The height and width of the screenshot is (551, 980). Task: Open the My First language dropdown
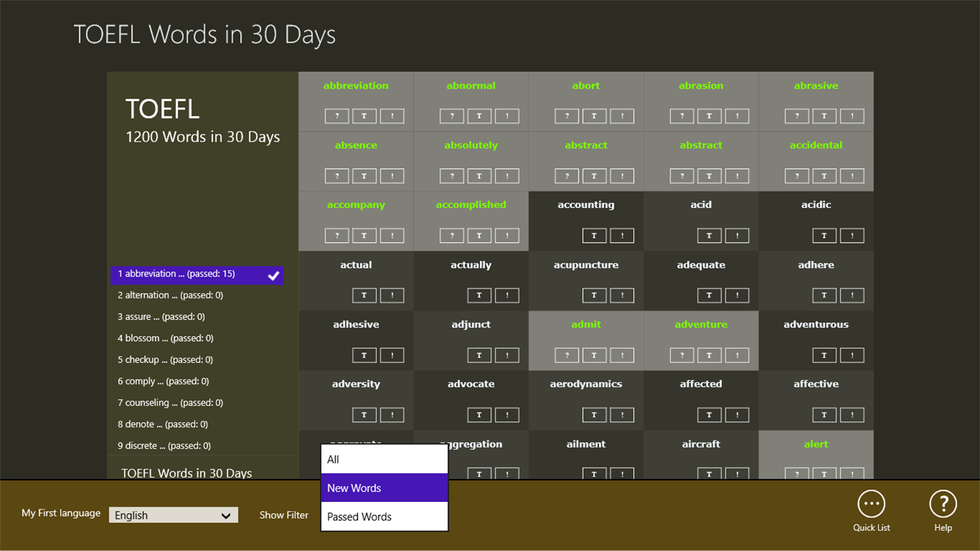[172, 515]
